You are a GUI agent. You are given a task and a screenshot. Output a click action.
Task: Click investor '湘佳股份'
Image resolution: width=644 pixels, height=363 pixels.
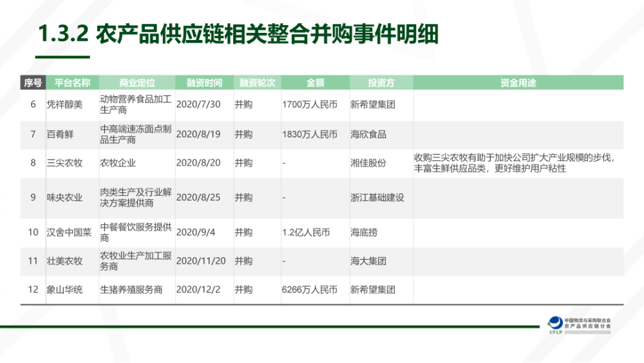(x=368, y=162)
